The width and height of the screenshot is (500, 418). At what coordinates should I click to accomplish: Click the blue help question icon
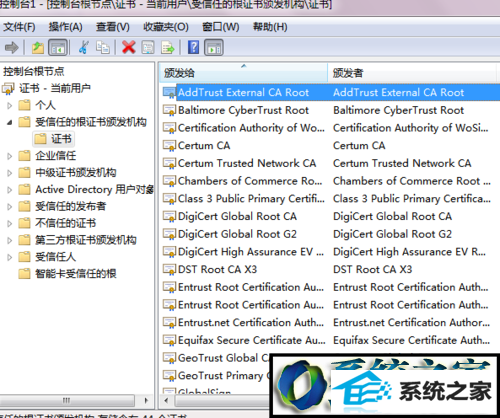pos(193,47)
